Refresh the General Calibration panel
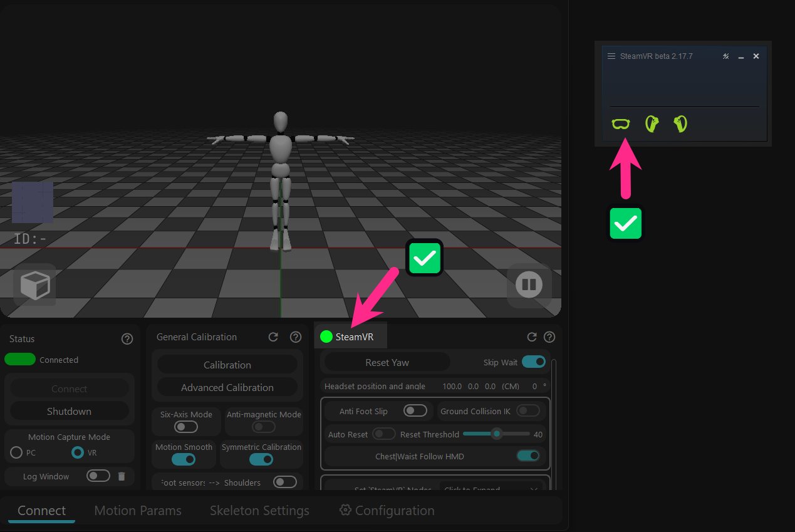 pyautogui.click(x=273, y=337)
